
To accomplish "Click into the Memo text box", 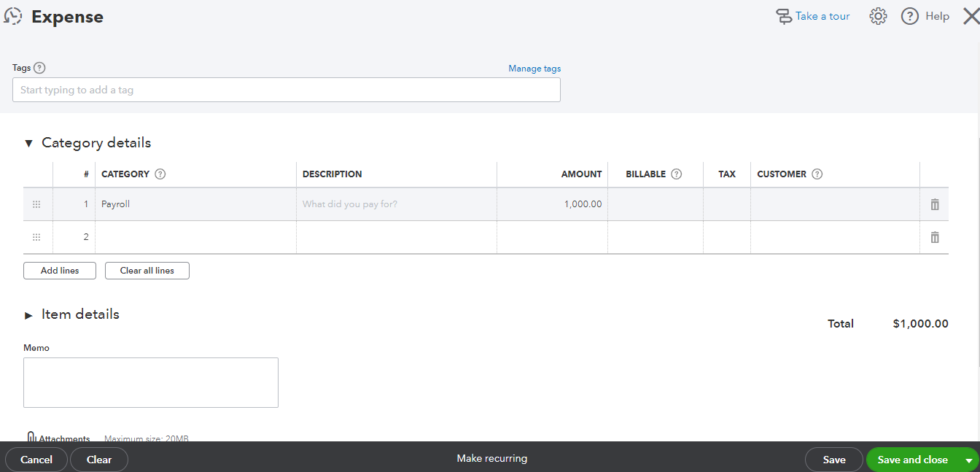I will pos(151,382).
